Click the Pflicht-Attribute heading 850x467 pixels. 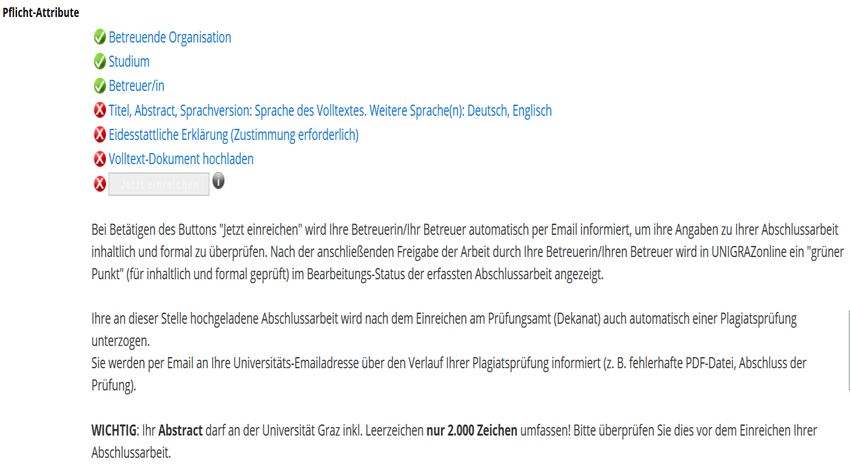pos(41,12)
